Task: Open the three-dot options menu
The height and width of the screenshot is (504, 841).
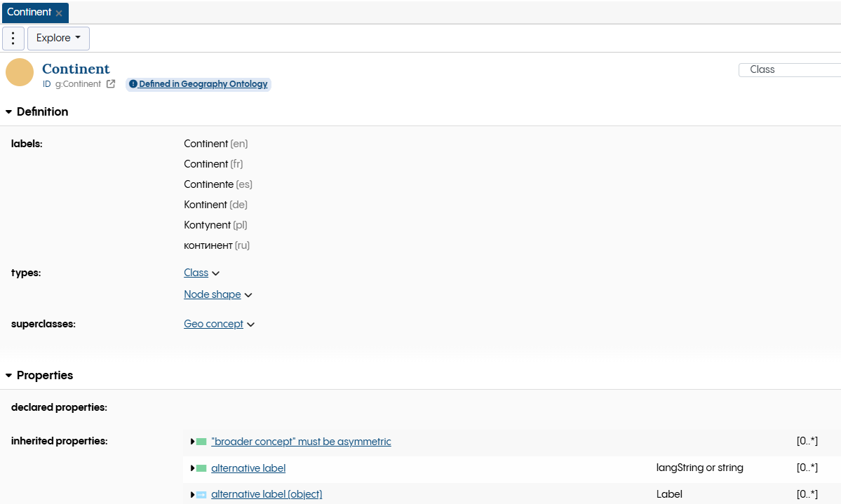Action: pos(13,38)
